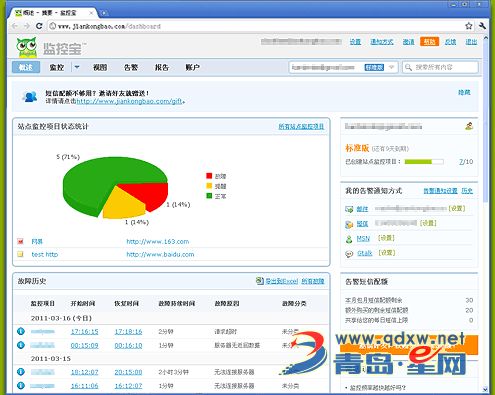Open 所有站点监控项目 link
The image size is (495, 395).
tap(301, 126)
